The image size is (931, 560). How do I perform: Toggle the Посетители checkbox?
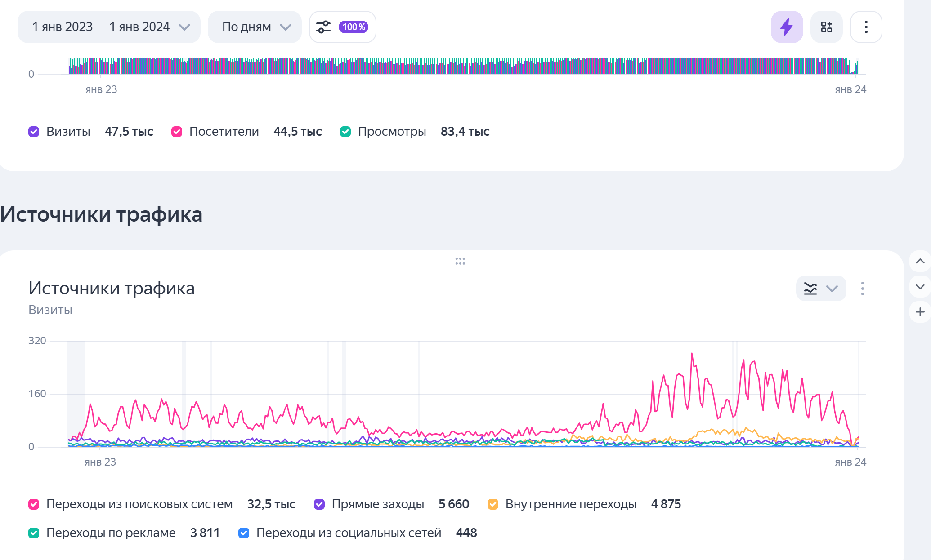coord(177,132)
